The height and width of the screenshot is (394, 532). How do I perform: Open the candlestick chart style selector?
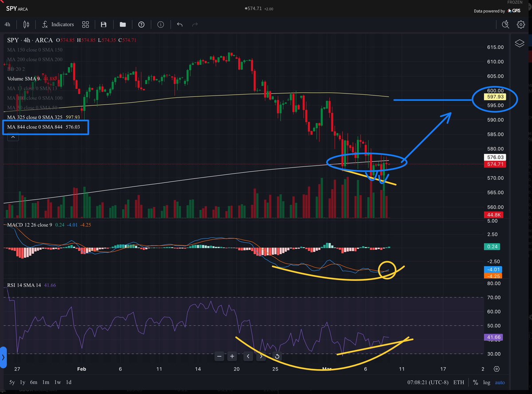(x=26, y=25)
